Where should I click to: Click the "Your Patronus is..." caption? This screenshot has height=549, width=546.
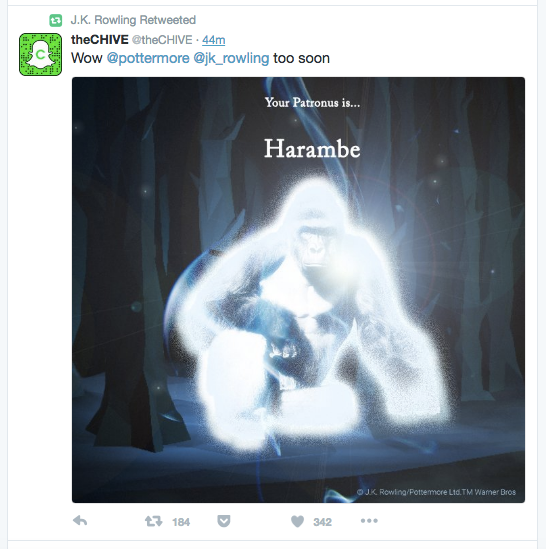coord(312,103)
